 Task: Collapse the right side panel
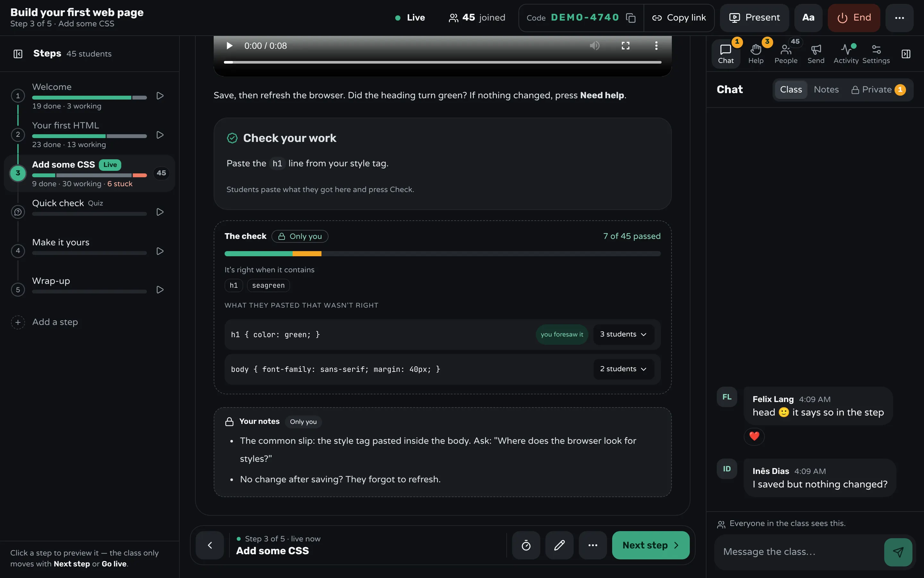point(906,54)
